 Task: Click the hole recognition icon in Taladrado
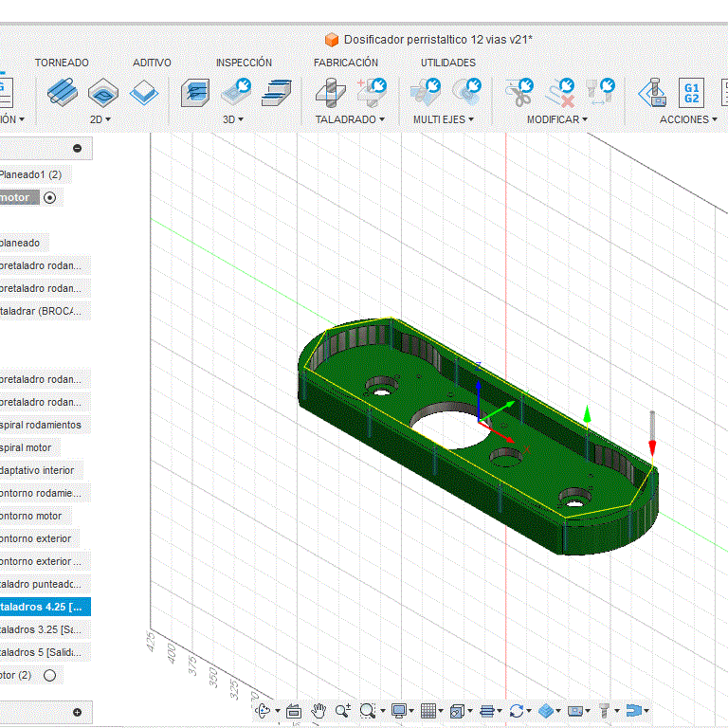(372, 92)
